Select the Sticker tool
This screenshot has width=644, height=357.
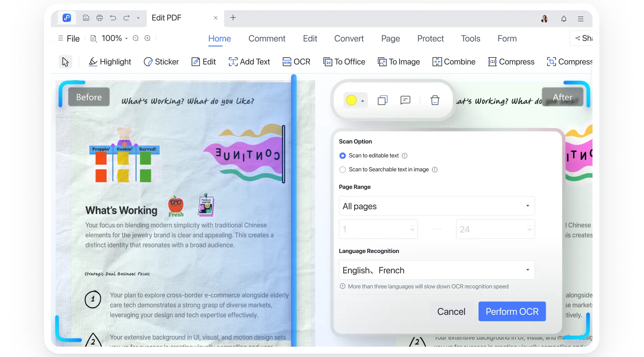pyautogui.click(x=161, y=62)
